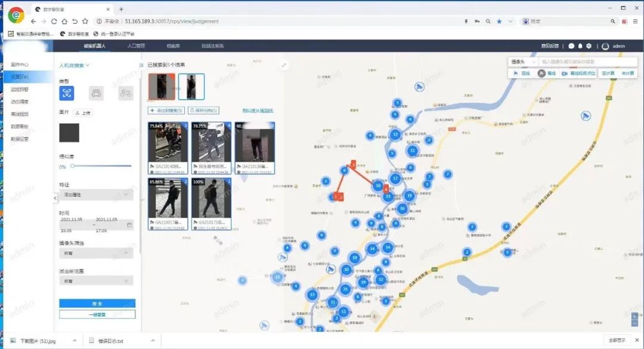
Task: Click the blue cluster marker numbered 12
Action: click(380, 280)
